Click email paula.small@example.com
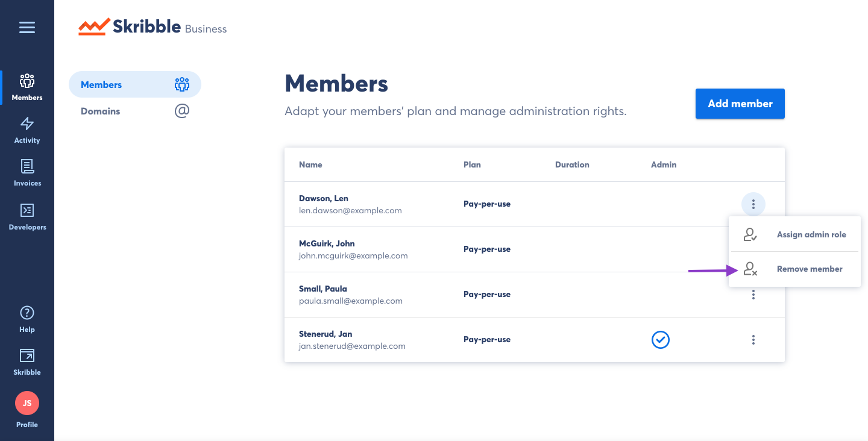This screenshot has height=441, width=868. pyautogui.click(x=351, y=301)
